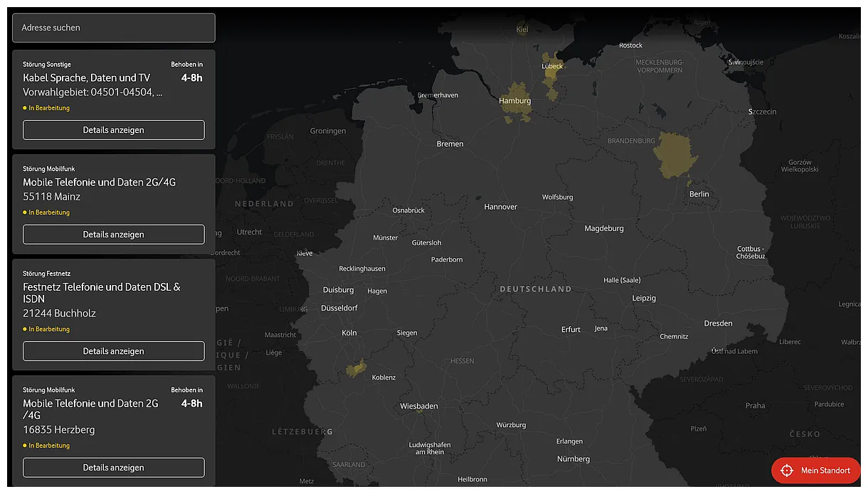Click Details anzeigen on the Buchholz card
Screen dimensions: 868x494
(113, 350)
